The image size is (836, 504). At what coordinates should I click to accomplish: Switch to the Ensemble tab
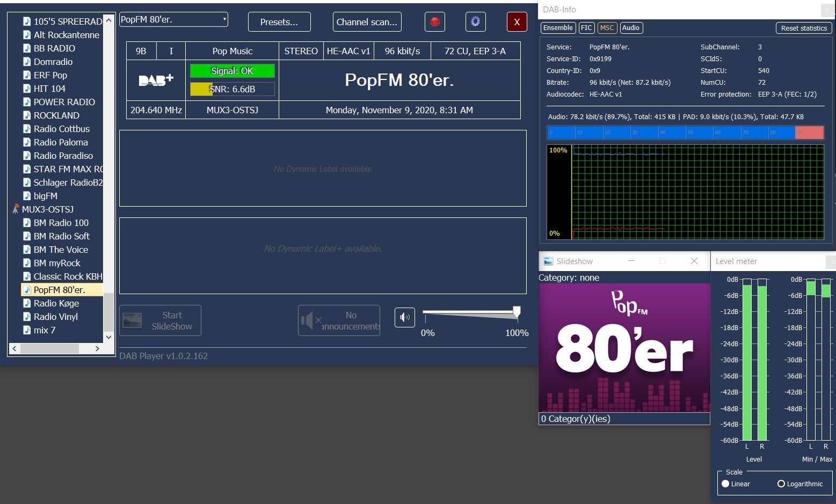558,28
